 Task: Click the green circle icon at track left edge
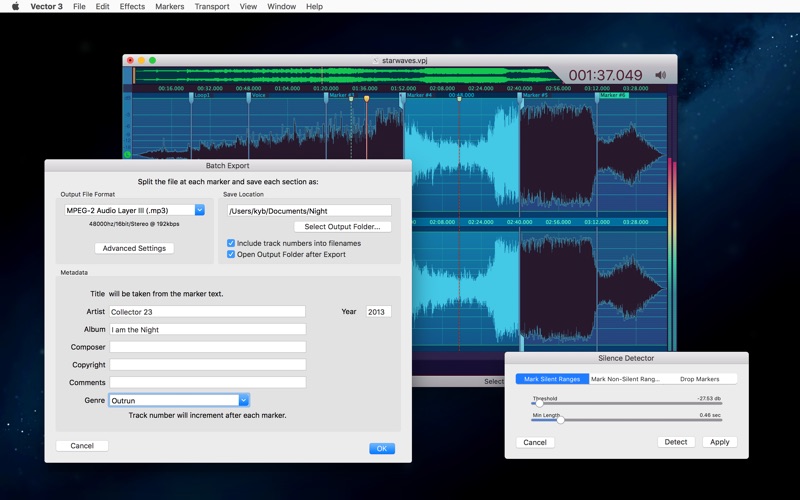pos(128,155)
